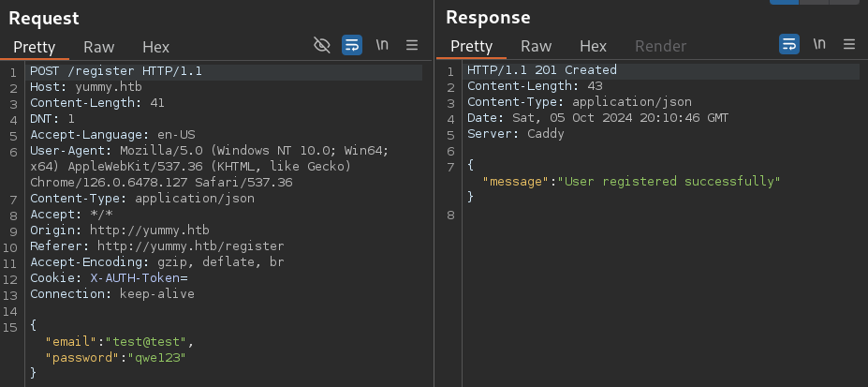Click the POST /register request line
Viewport: 868px width, 387px height.
[x=116, y=71]
